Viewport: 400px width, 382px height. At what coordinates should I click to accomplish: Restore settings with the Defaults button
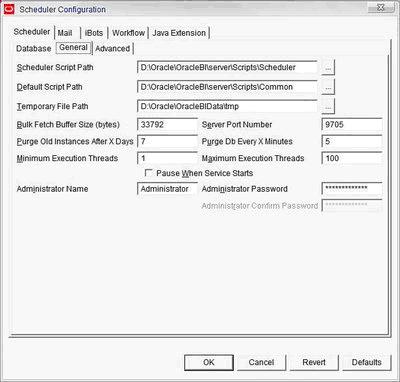click(367, 362)
